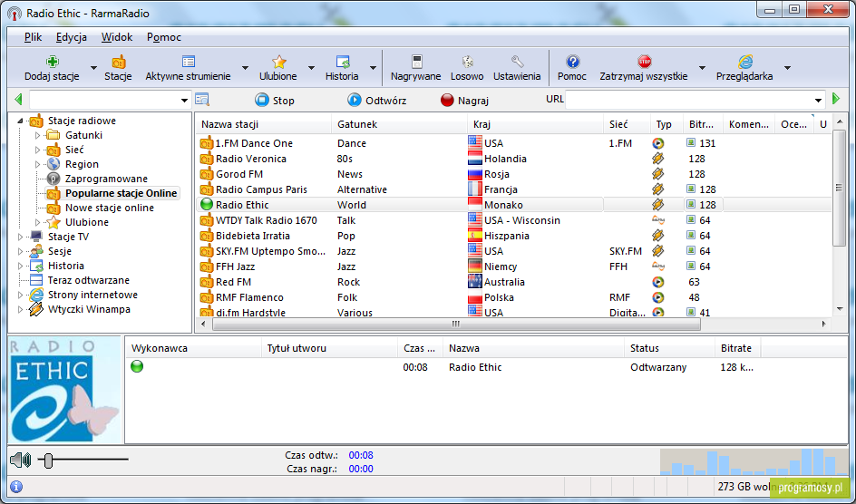Viewport: 856px width, 504px height.
Task: Select SKY.FM Uptempo Smooth Jazz row
Action: (x=514, y=251)
